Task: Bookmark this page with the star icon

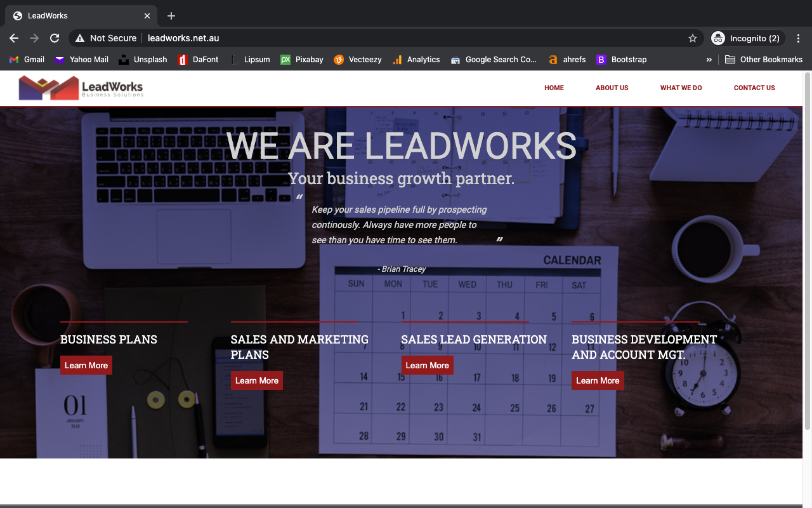Action: (x=692, y=38)
